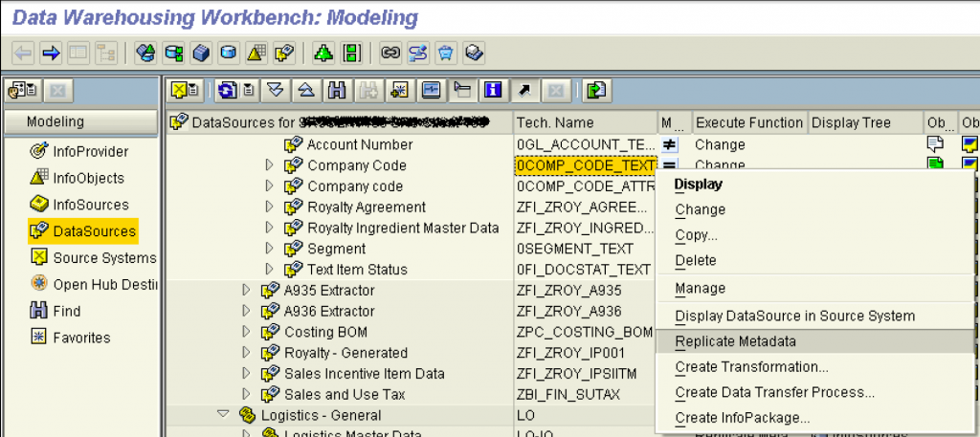
Task: Select the A936 Extractor tree row
Action: [329, 311]
